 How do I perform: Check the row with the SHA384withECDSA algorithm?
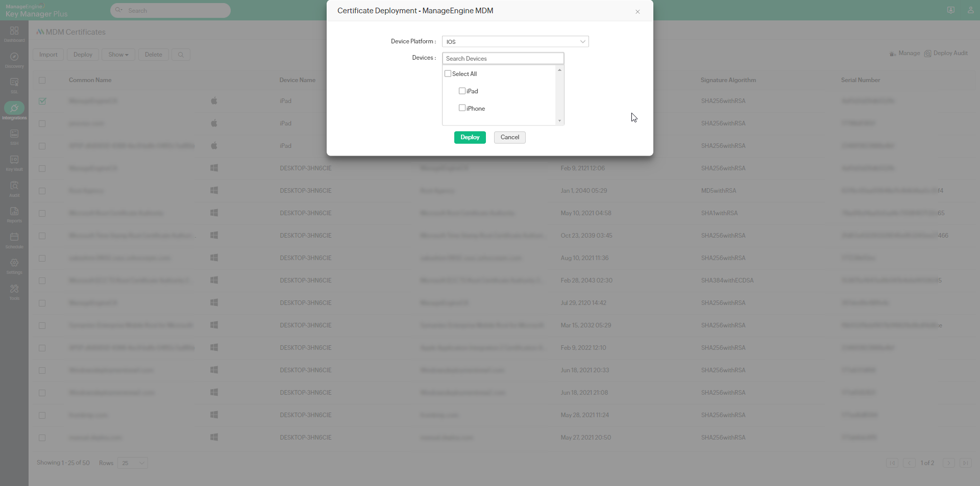(42, 280)
